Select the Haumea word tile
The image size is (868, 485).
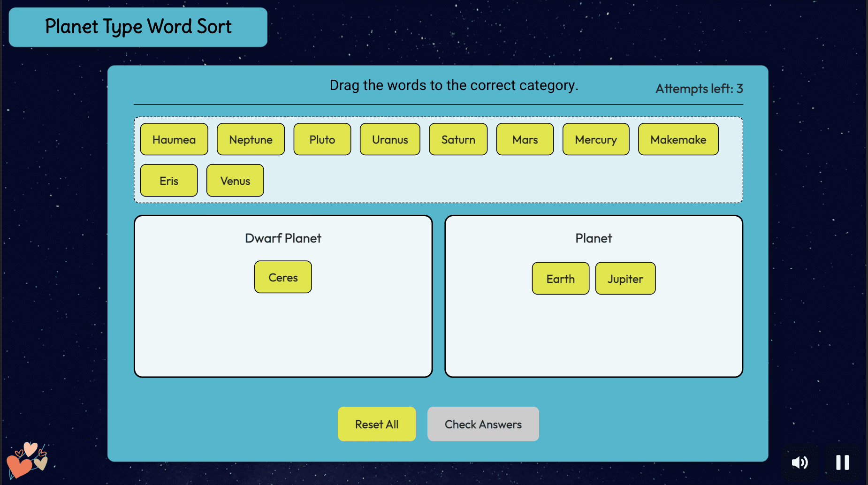point(174,139)
